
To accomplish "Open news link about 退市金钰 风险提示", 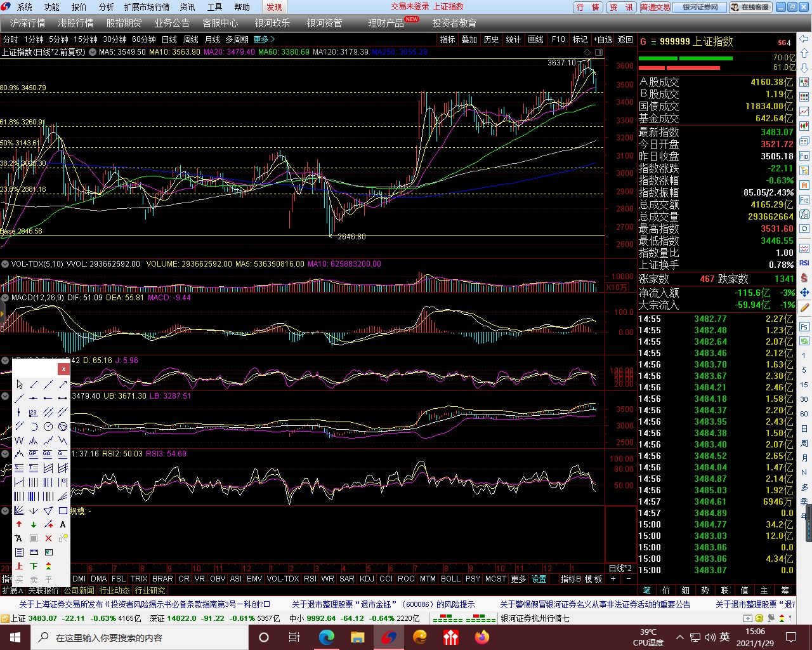I will [383, 604].
